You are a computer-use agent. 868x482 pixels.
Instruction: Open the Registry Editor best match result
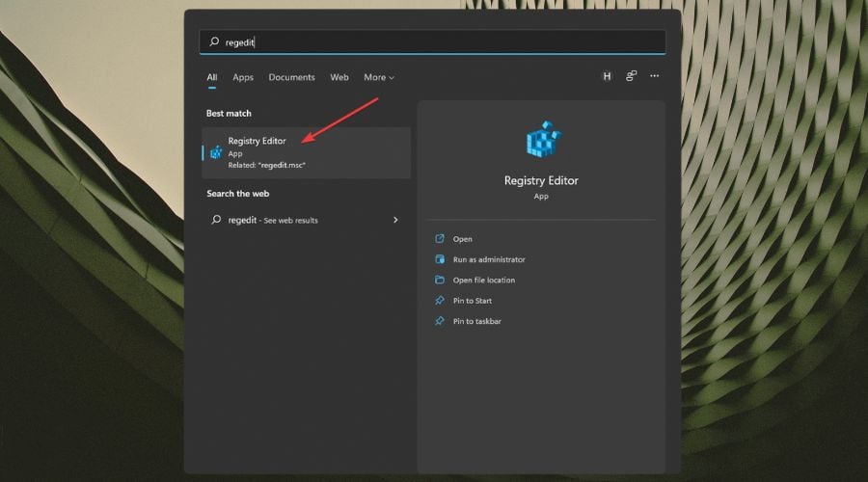pos(306,152)
